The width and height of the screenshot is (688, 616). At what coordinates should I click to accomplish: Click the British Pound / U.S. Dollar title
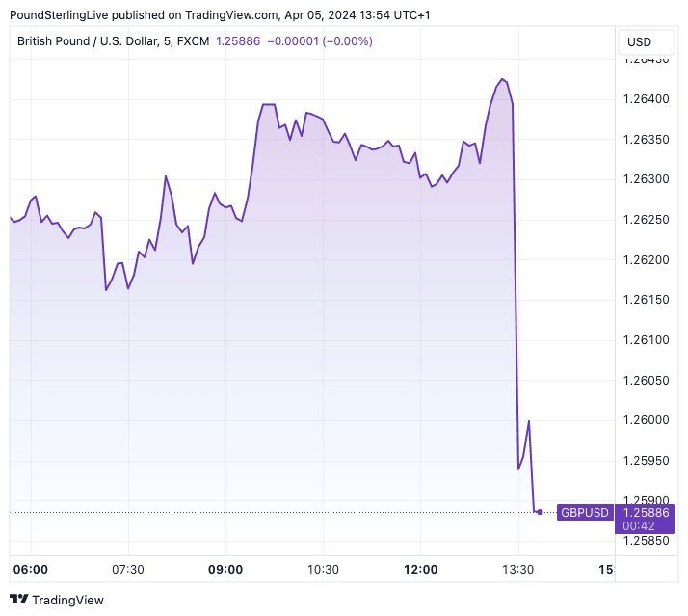coord(95,41)
